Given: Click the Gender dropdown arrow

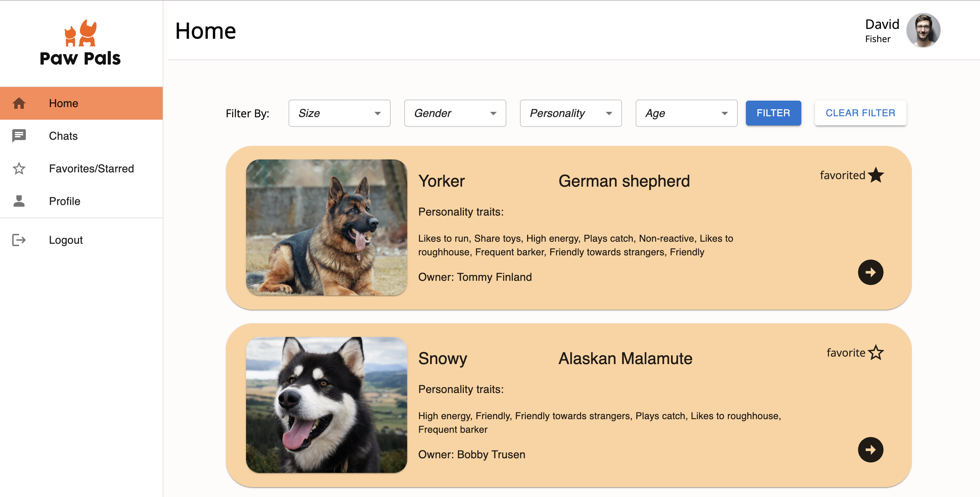Looking at the screenshot, I should click(493, 113).
